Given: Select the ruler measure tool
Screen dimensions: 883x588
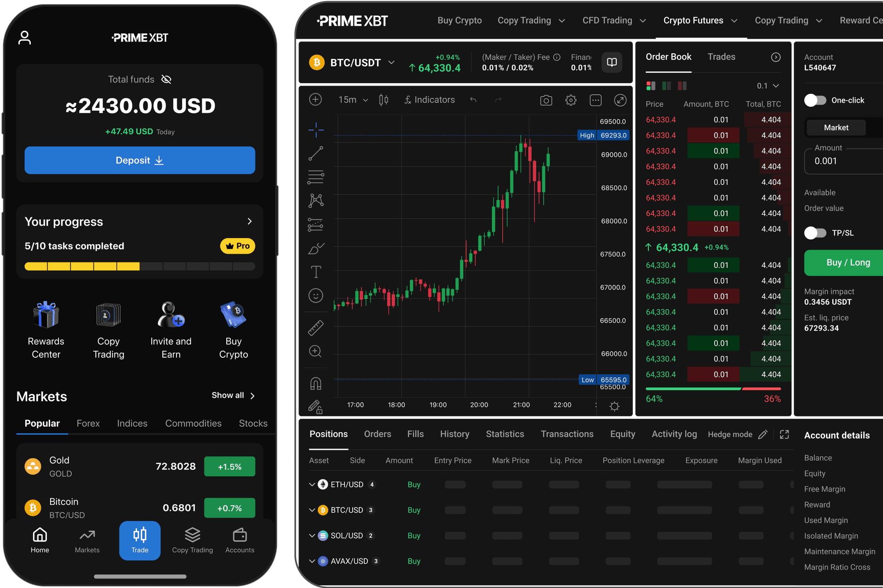Looking at the screenshot, I should [x=316, y=328].
